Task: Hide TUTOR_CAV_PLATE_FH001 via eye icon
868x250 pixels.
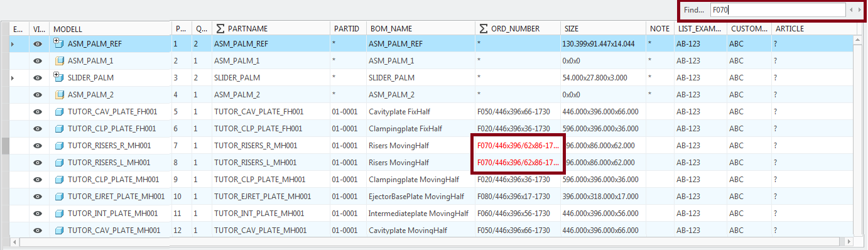Action: point(38,112)
